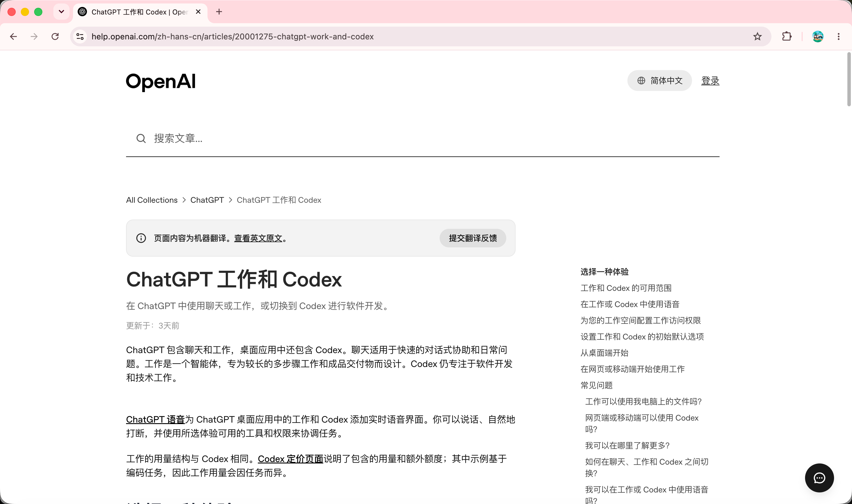Jump to 常见问题 section
This screenshot has width=852, height=504.
tap(596, 385)
